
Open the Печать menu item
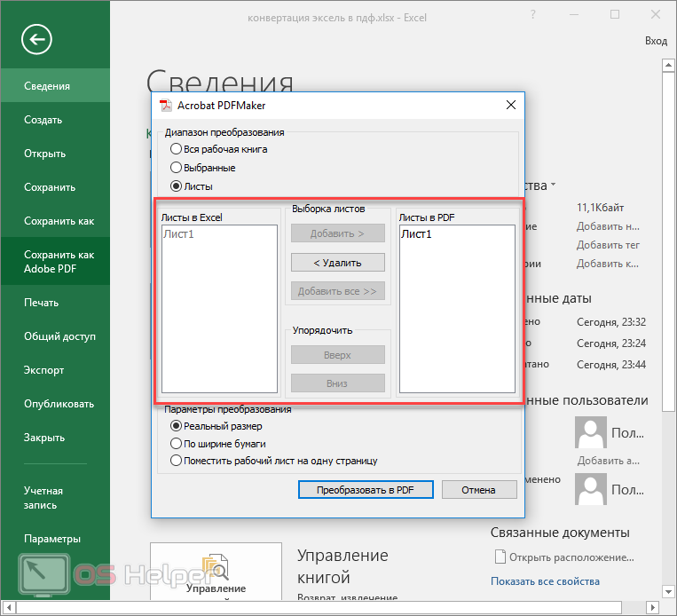click(x=55, y=303)
